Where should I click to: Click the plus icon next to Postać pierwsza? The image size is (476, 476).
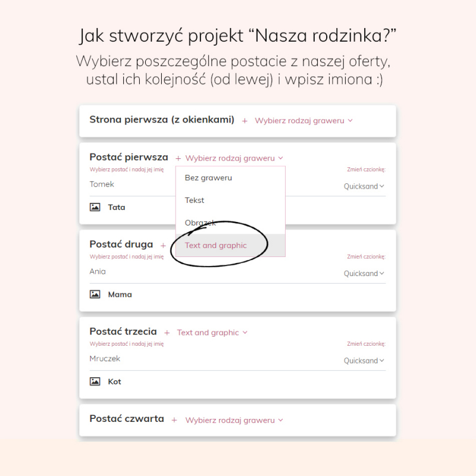click(178, 158)
